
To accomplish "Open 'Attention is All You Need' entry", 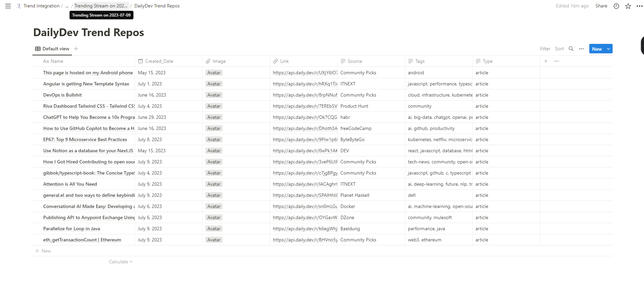I will [x=70, y=184].
